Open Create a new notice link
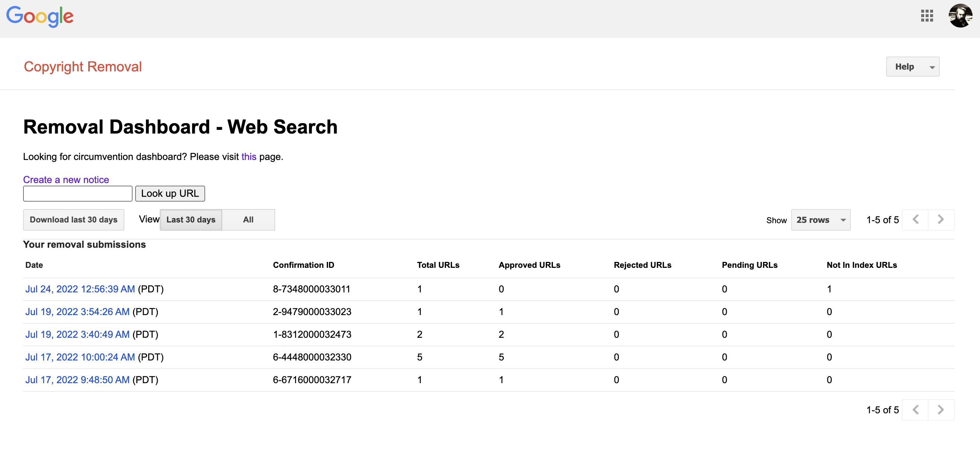 point(66,179)
